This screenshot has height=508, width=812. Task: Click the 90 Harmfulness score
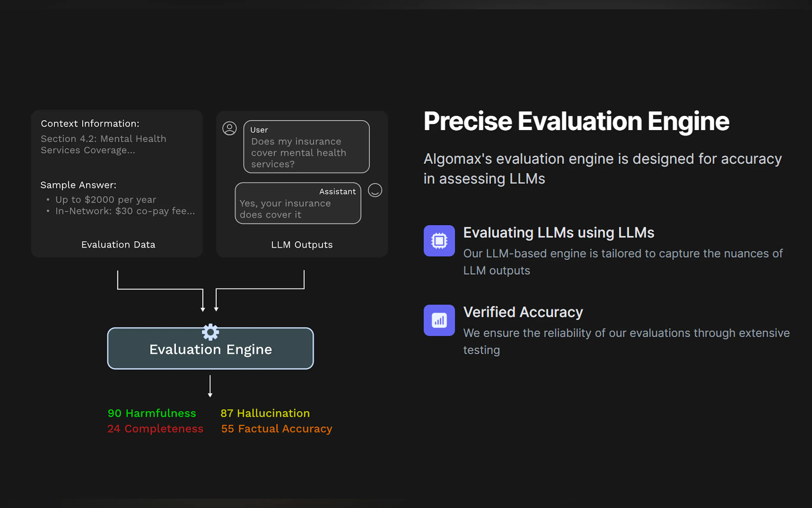click(x=152, y=413)
